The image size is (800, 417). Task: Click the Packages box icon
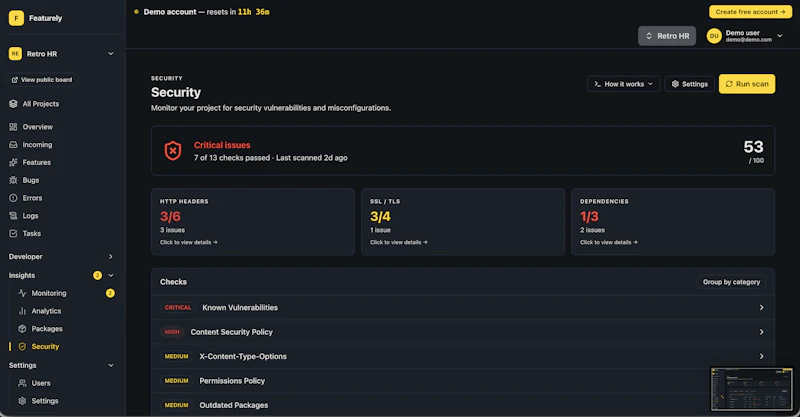[22, 329]
